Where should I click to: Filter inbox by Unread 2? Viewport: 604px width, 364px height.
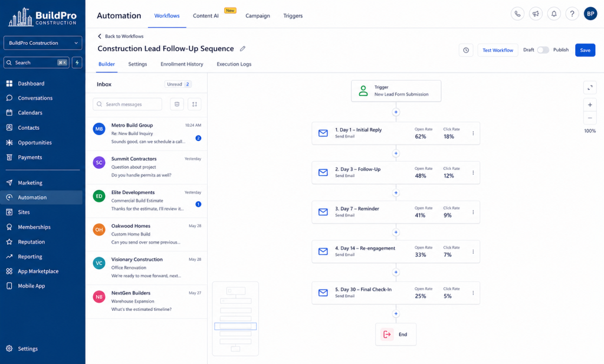tap(178, 84)
